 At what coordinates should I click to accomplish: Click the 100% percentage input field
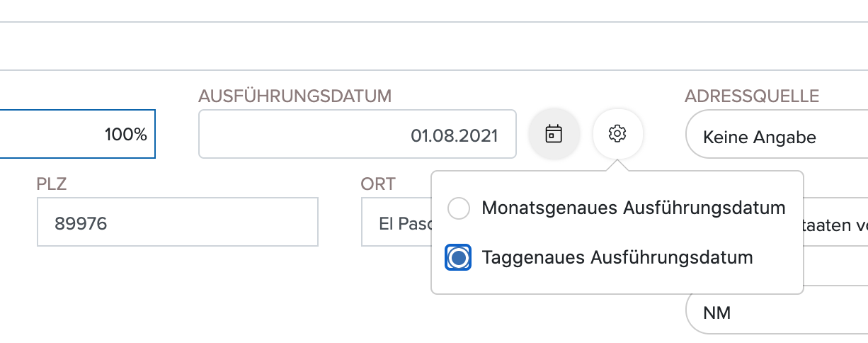click(78, 134)
